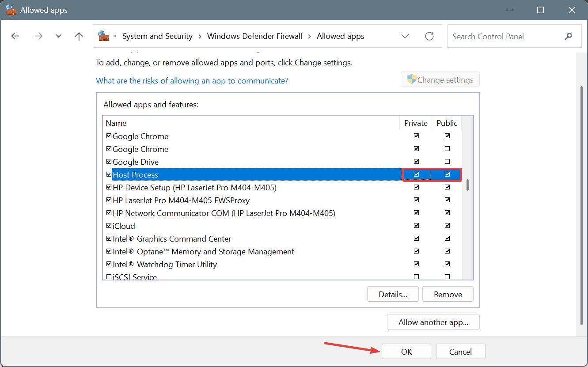Click the search magnifier icon
The image size is (588, 367).
click(x=568, y=37)
